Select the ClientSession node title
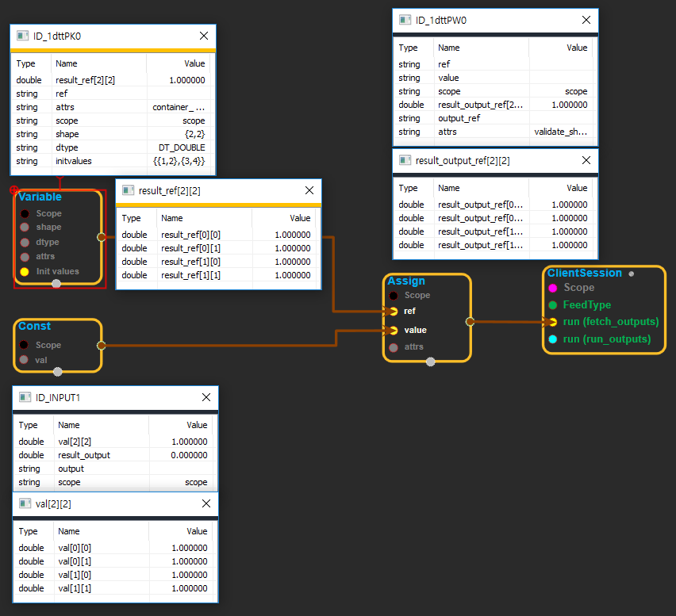 click(x=584, y=273)
